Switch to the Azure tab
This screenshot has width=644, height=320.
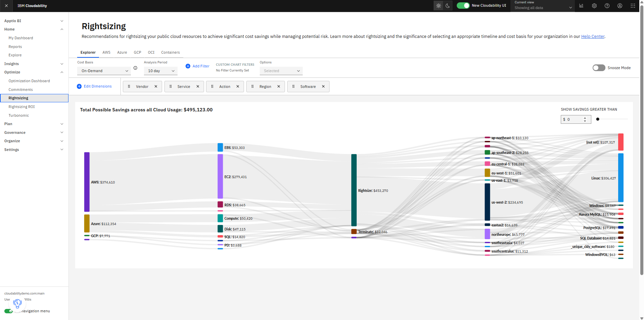[122, 52]
